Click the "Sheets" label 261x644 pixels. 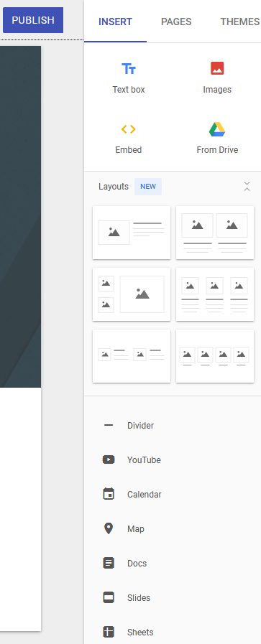click(140, 633)
